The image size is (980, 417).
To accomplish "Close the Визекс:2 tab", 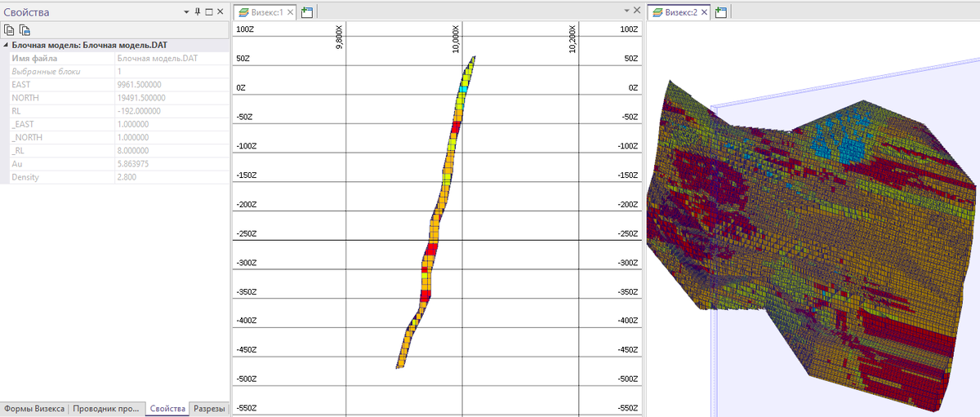I will [x=704, y=12].
